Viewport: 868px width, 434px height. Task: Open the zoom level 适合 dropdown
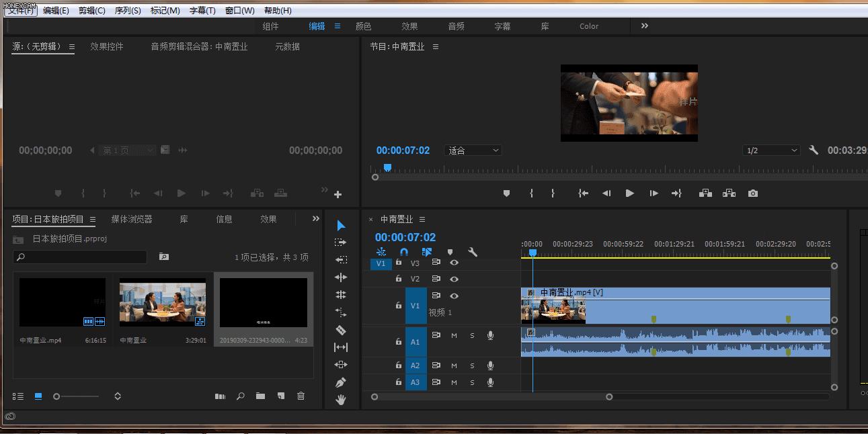[473, 150]
